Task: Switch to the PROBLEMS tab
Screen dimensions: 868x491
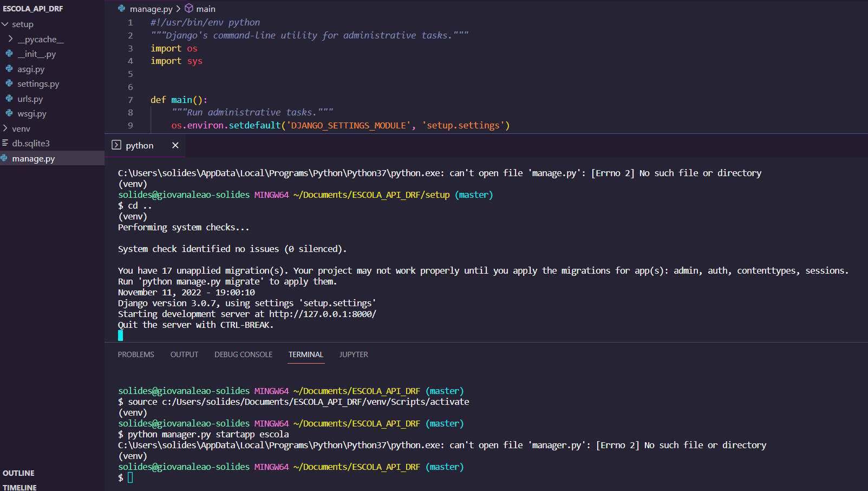Action: point(135,354)
